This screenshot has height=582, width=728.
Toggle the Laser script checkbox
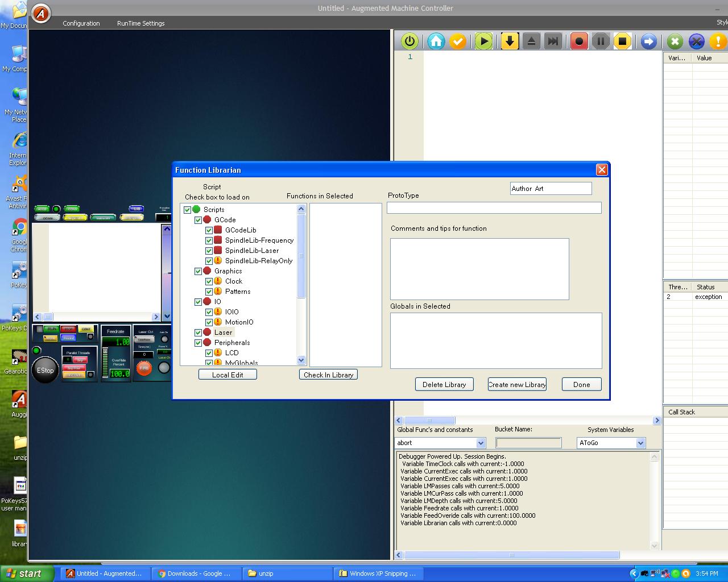click(x=198, y=332)
